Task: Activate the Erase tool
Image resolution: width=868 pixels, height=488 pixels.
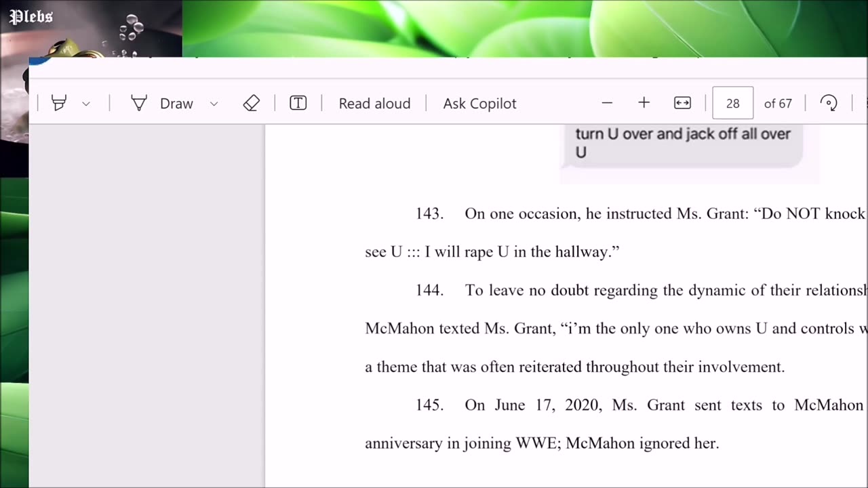Action: (252, 103)
